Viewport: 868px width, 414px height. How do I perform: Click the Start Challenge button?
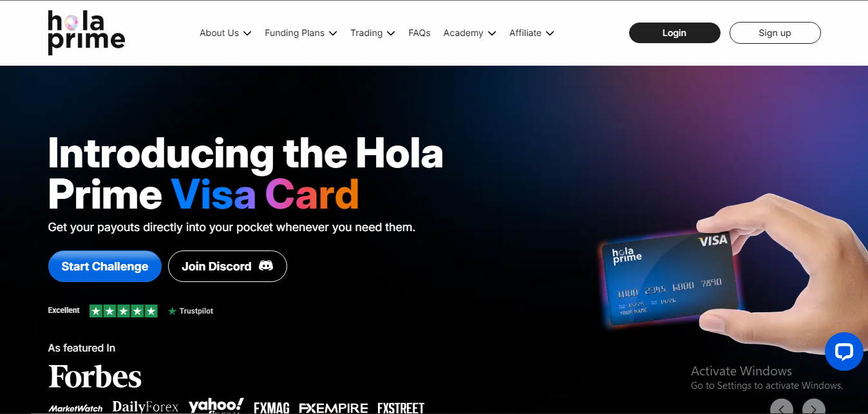[105, 266]
